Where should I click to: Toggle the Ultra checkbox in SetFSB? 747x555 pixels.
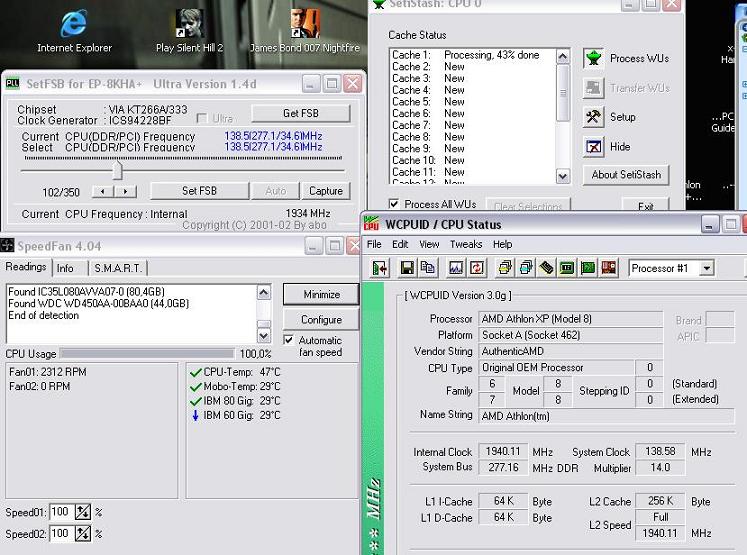[202, 118]
